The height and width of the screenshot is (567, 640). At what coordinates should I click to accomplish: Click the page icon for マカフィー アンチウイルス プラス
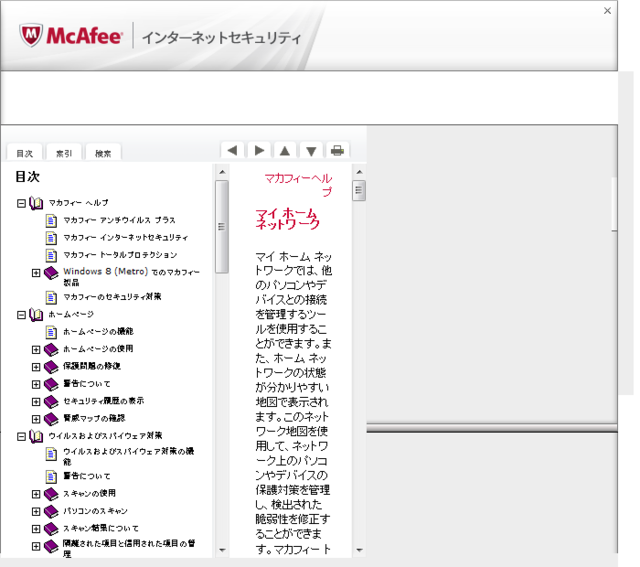click(x=51, y=220)
